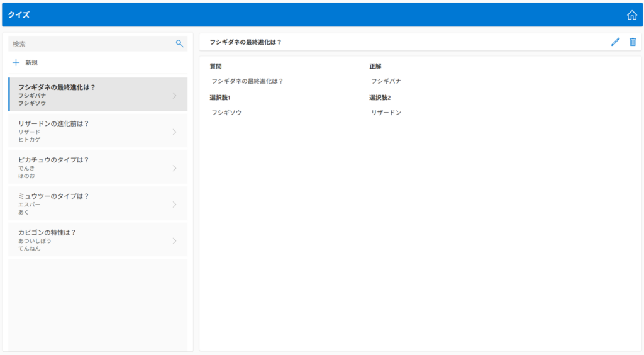Click あく subtext in list
Image resolution: width=644 pixels, height=355 pixels.
[23, 212]
